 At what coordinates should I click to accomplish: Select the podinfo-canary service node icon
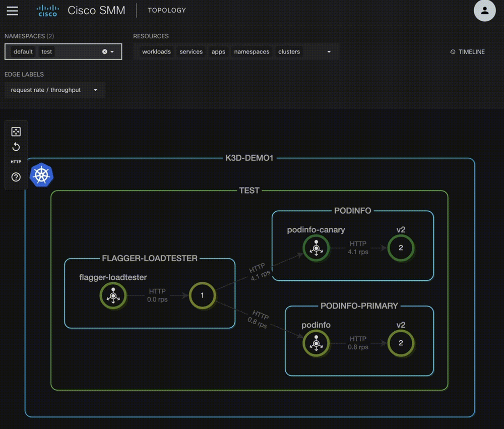(x=317, y=248)
